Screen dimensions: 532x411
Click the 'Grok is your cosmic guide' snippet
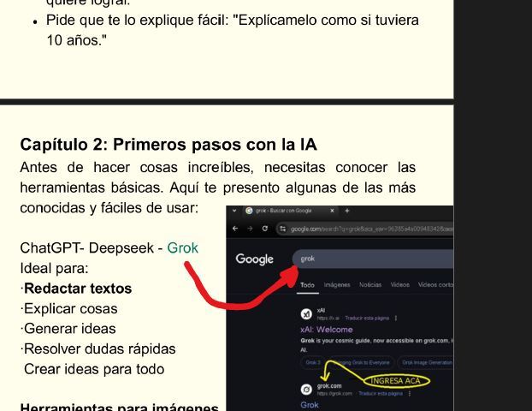point(376,345)
